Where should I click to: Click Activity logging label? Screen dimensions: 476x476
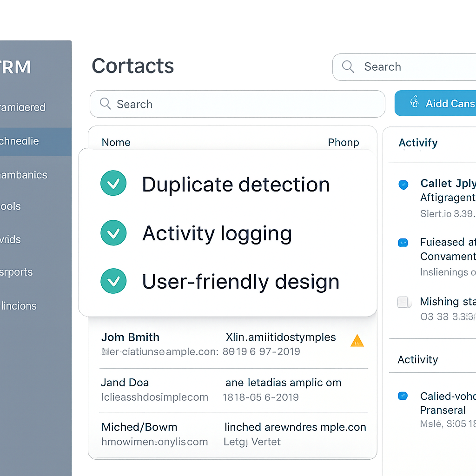pyautogui.click(x=217, y=234)
